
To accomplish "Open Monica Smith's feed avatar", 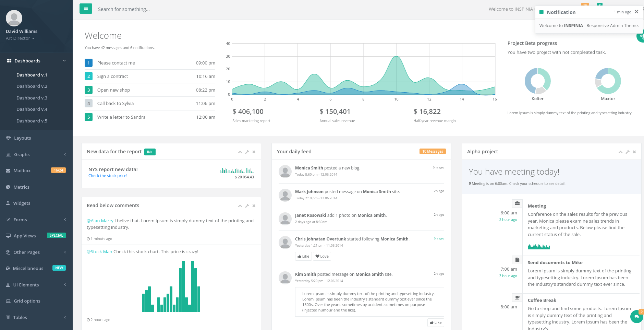I will click(x=285, y=171).
